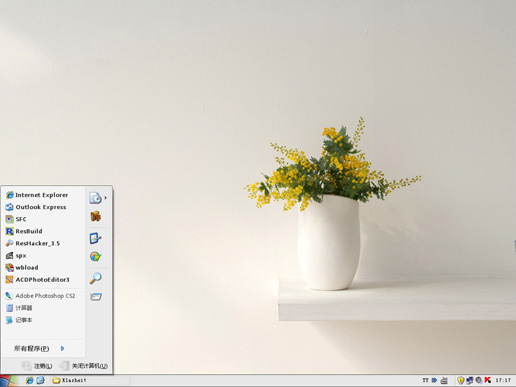Open the Xiazheit folder taskbar button
The height and width of the screenshot is (387, 516).
[69, 380]
